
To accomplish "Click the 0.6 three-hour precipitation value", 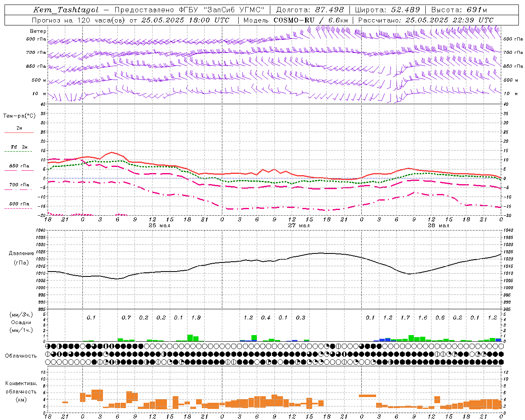I will tap(440, 317).
